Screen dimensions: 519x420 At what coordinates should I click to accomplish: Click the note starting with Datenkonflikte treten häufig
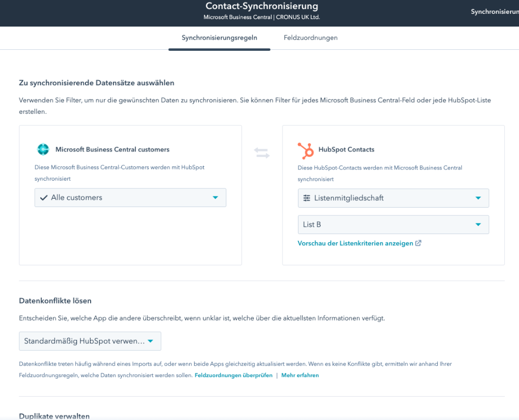point(235,369)
